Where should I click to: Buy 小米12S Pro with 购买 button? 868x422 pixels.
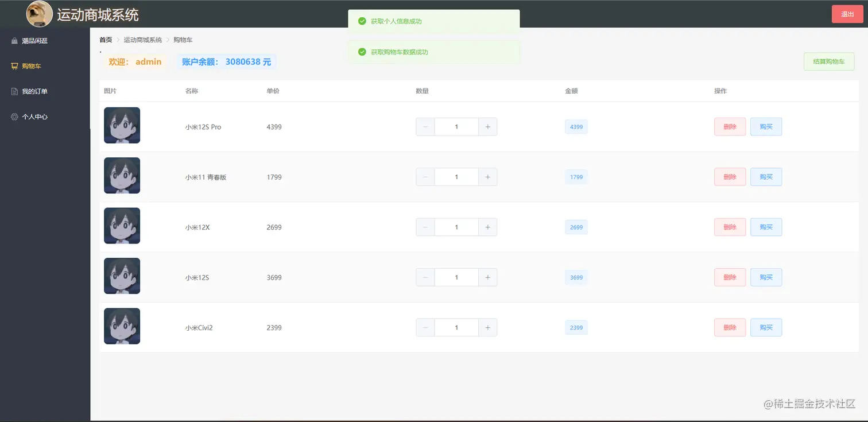(x=766, y=127)
